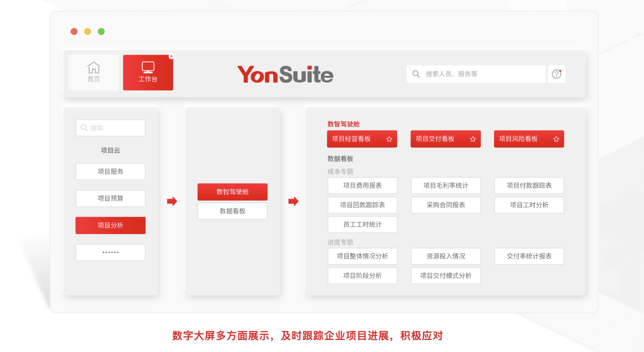Image resolution: width=644 pixels, height=352 pixels.
Task: Click the home icon labeled 首页
Action: pyautogui.click(x=93, y=68)
